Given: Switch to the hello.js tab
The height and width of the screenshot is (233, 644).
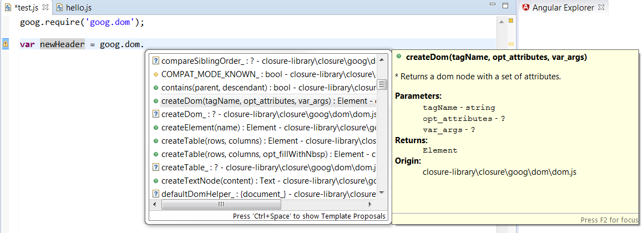Looking at the screenshot, I should (x=78, y=8).
